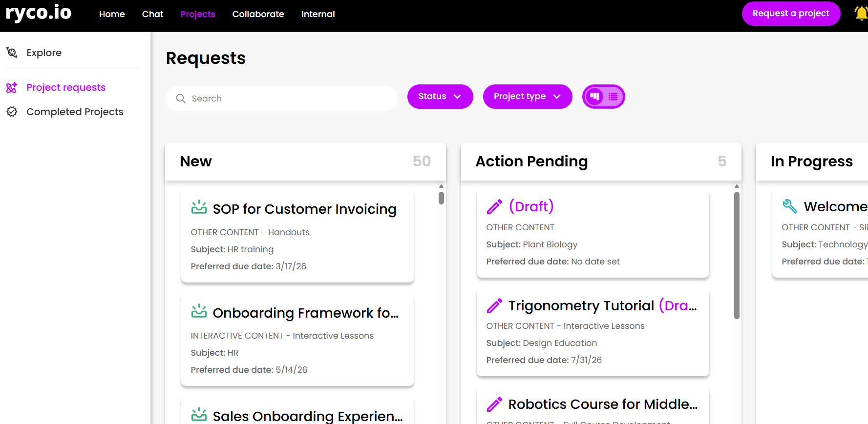The width and height of the screenshot is (868, 424).
Task: Focus the Search input field
Action: coord(281,99)
